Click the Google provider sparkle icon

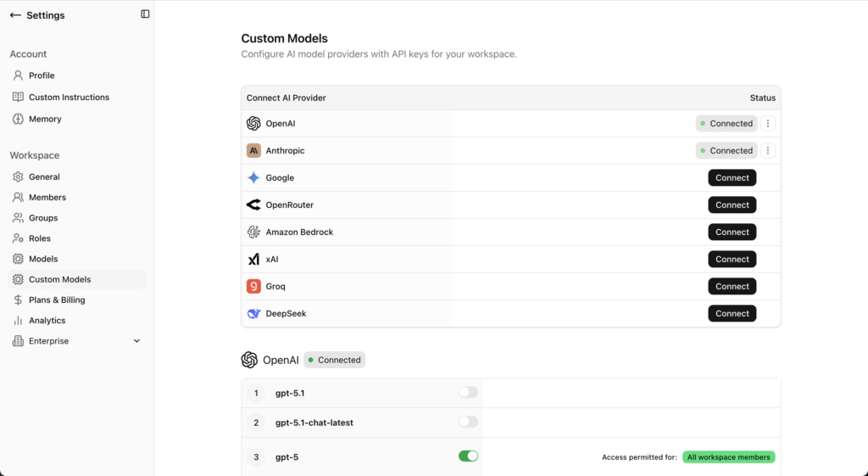click(x=253, y=178)
